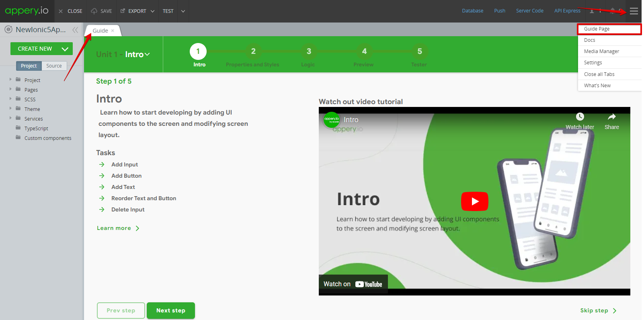644x320 pixels.
Task: Open the API Express link
Action: (x=567, y=11)
